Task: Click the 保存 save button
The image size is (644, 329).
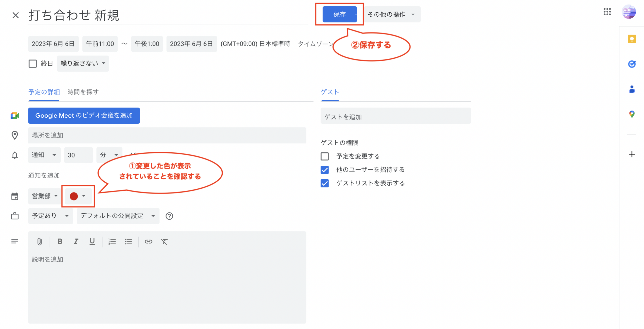Action: [339, 14]
